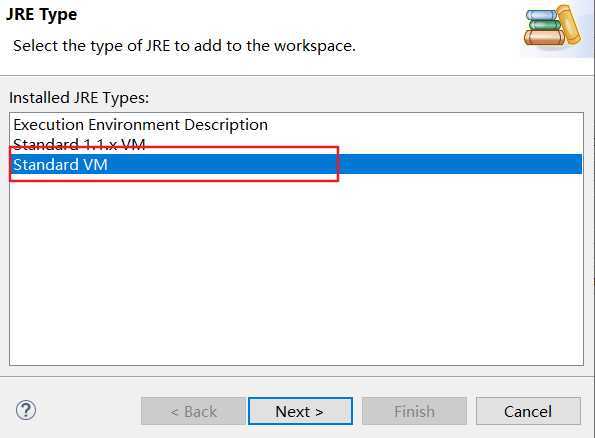Image resolution: width=595 pixels, height=438 pixels.
Task: Click the grey margin below JRE list
Action: pyautogui.click(x=296, y=371)
